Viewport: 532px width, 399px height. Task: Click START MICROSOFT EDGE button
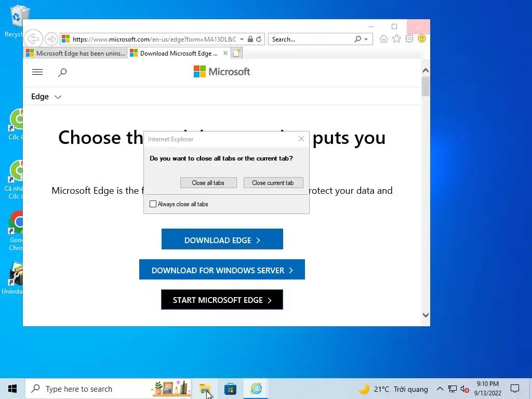222,300
